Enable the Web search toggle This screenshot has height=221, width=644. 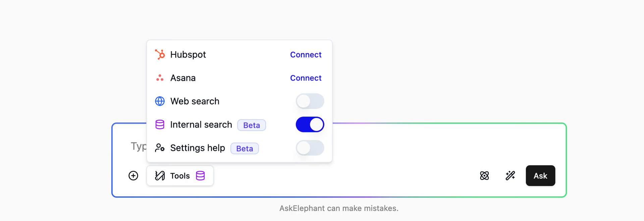310,101
